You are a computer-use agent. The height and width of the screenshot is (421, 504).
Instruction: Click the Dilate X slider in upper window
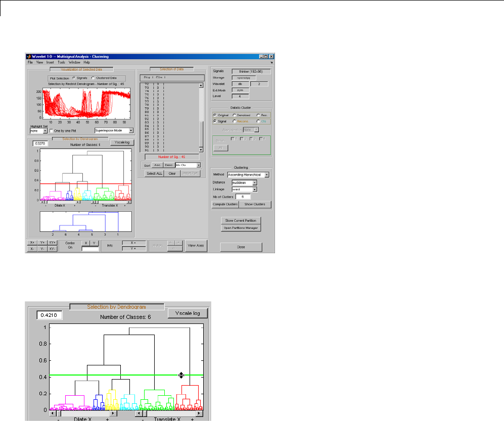[x=60, y=202]
